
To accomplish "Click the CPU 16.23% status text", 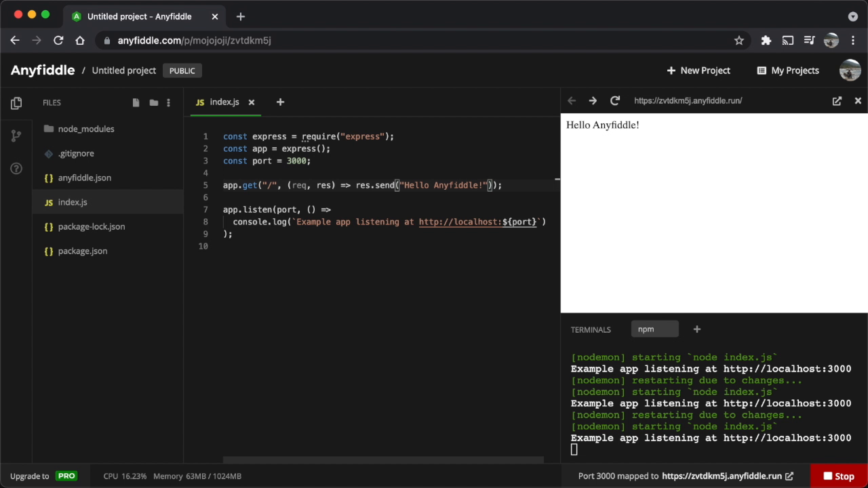I will pos(125,476).
